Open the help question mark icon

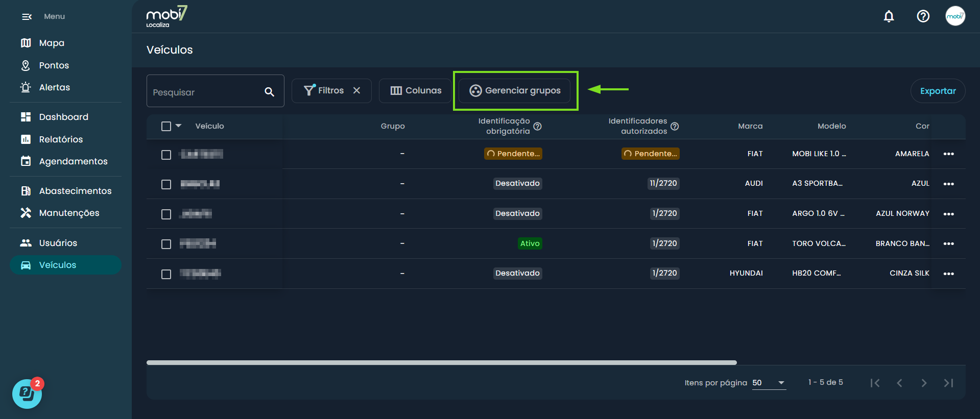pyautogui.click(x=923, y=16)
